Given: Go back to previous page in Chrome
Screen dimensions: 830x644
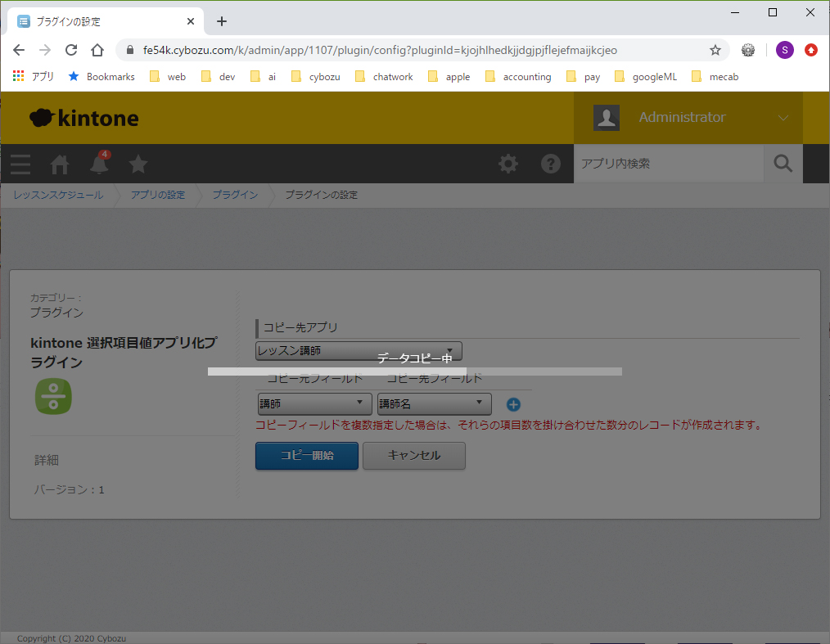Looking at the screenshot, I should 19,50.
